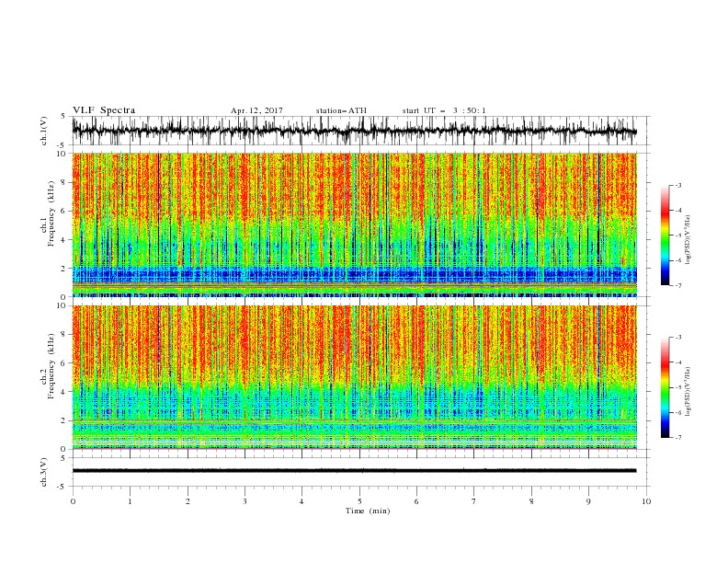This screenshot has height=563, width=728.
Task: Click the 'Time (min)' axis label
Action: click(368, 511)
